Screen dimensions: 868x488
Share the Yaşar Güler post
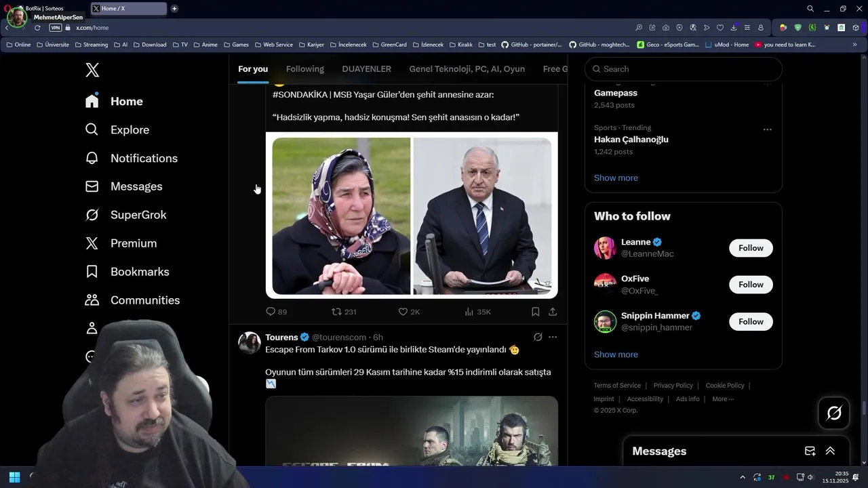point(553,312)
